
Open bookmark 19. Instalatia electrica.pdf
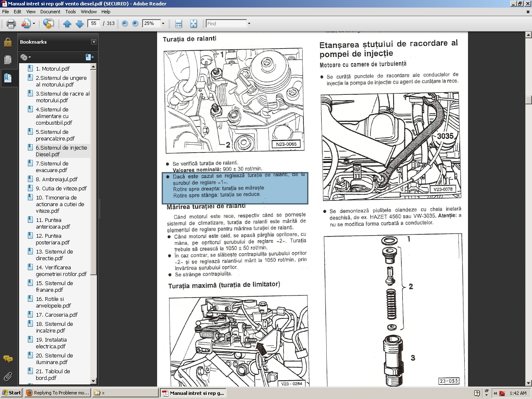51,343
